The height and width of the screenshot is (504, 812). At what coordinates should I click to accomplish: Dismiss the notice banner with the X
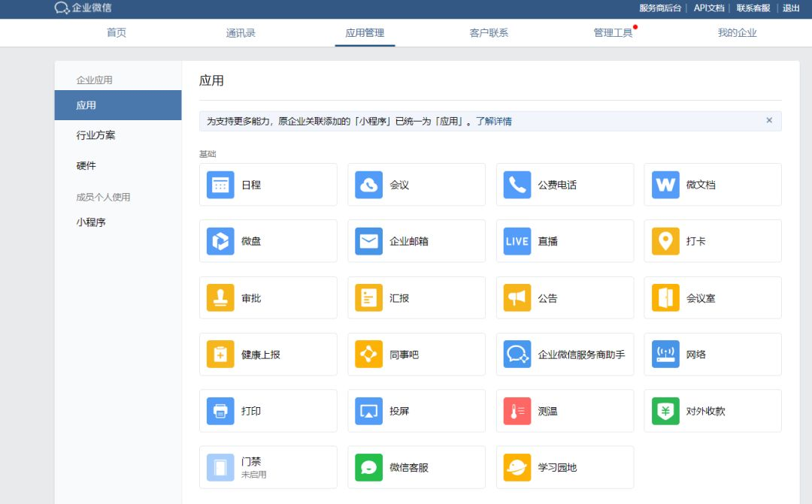[x=769, y=120]
